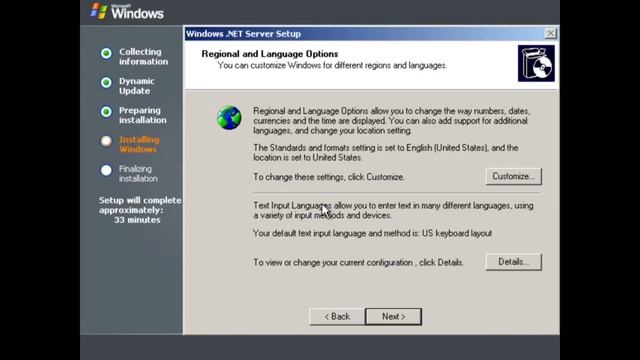Click the globe icon beside regional options
Image resolution: width=640 pixels, height=360 pixels.
(x=229, y=118)
